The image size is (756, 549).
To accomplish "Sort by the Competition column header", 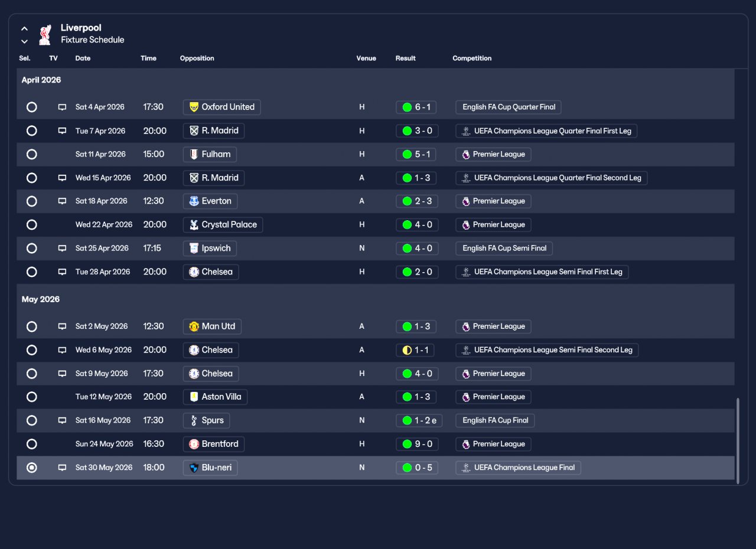I will click(x=472, y=58).
